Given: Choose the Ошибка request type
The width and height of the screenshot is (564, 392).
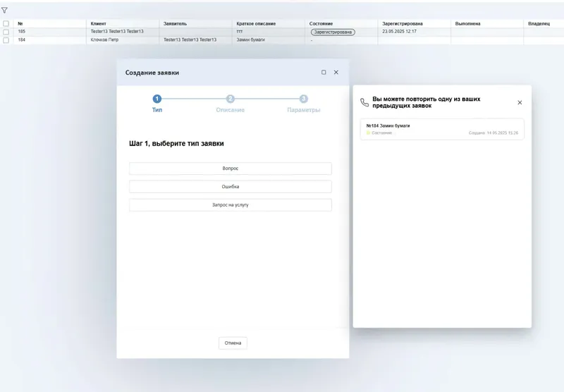Looking at the screenshot, I should (x=231, y=187).
